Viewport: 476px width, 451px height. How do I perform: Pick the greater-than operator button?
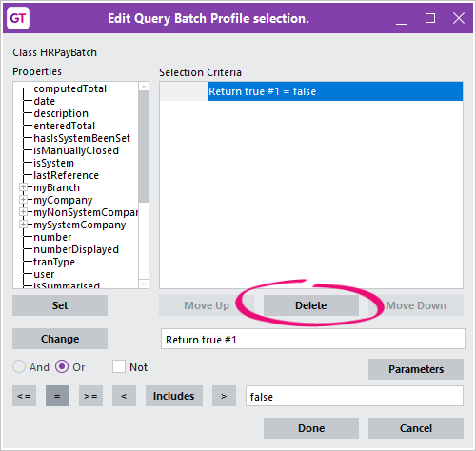point(224,396)
